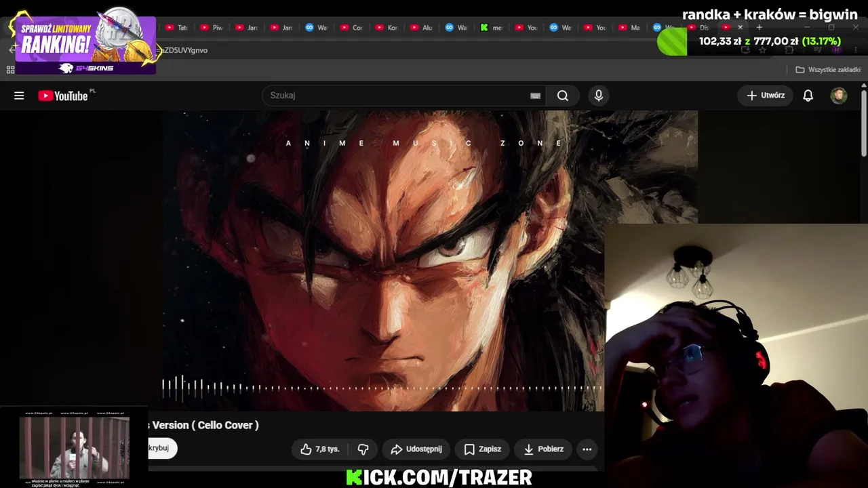Switch to the 'Cor' YouTube tab
The width and height of the screenshot is (868, 488).
point(352,28)
